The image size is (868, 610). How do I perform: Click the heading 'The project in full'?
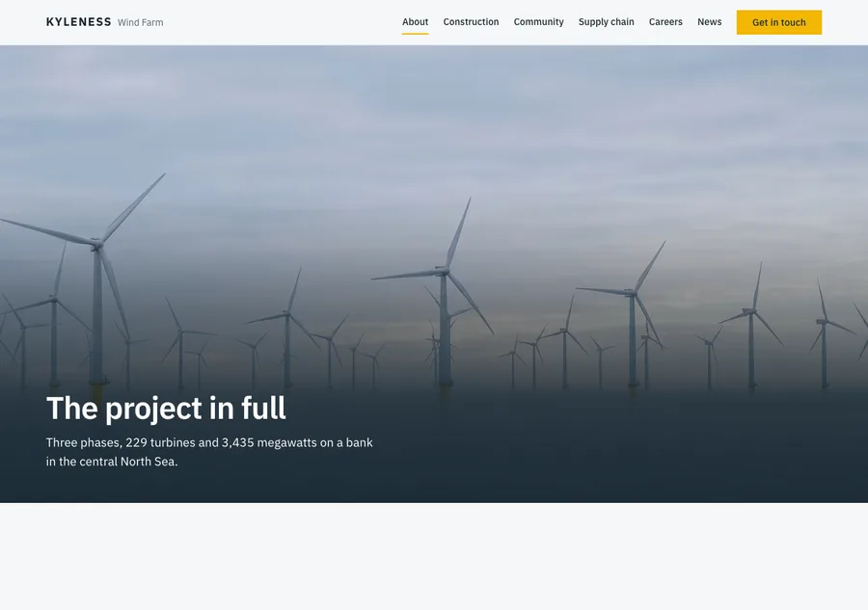tap(166, 409)
